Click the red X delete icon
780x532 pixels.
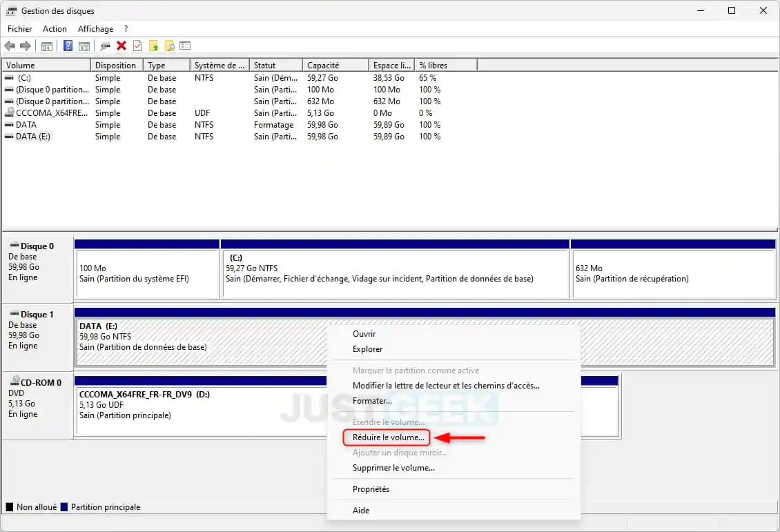click(121, 46)
